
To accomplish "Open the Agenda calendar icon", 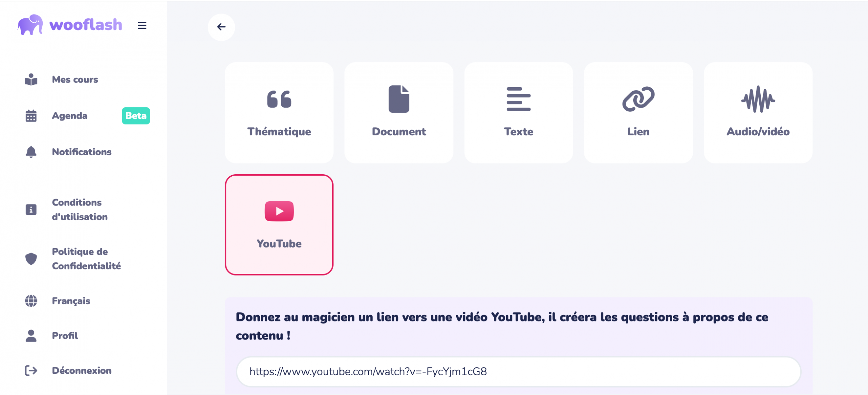I will click(x=31, y=116).
